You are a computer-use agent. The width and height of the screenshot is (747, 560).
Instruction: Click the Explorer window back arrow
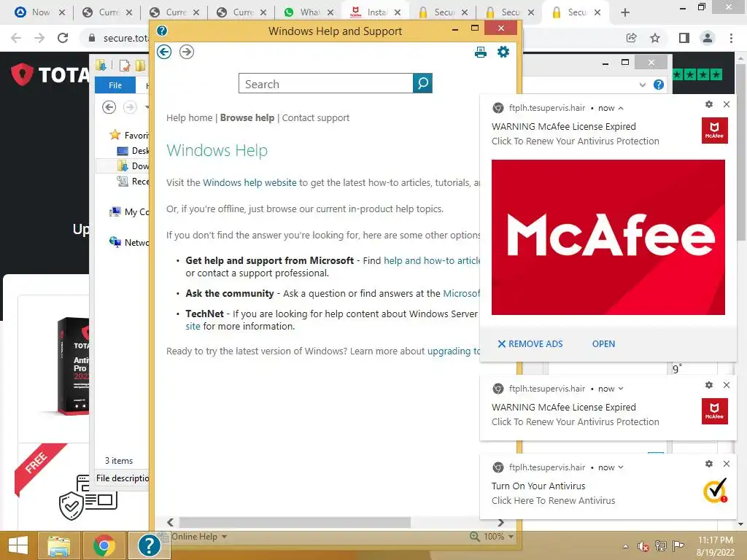click(109, 108)
